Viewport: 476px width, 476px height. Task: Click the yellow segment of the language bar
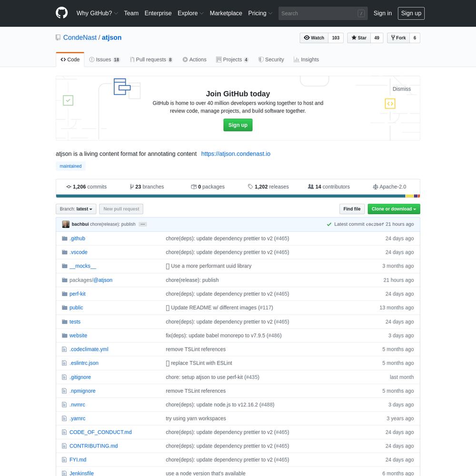pyautogui.click(x=409, y=196)
